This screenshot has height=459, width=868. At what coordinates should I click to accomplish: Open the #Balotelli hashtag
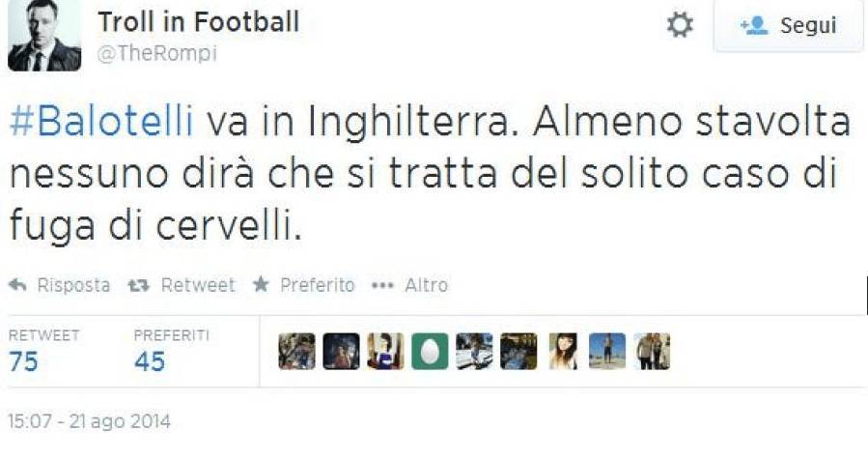tap(101, 122)
